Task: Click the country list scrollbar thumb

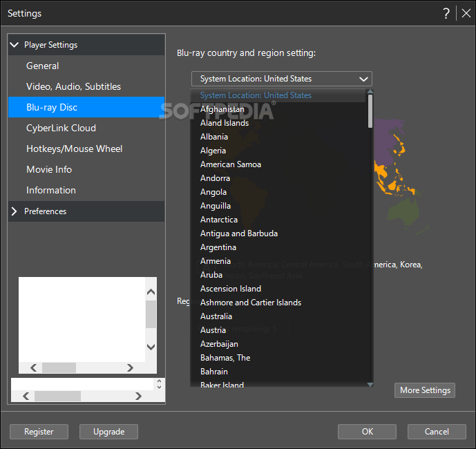Action: pos(370,111)
